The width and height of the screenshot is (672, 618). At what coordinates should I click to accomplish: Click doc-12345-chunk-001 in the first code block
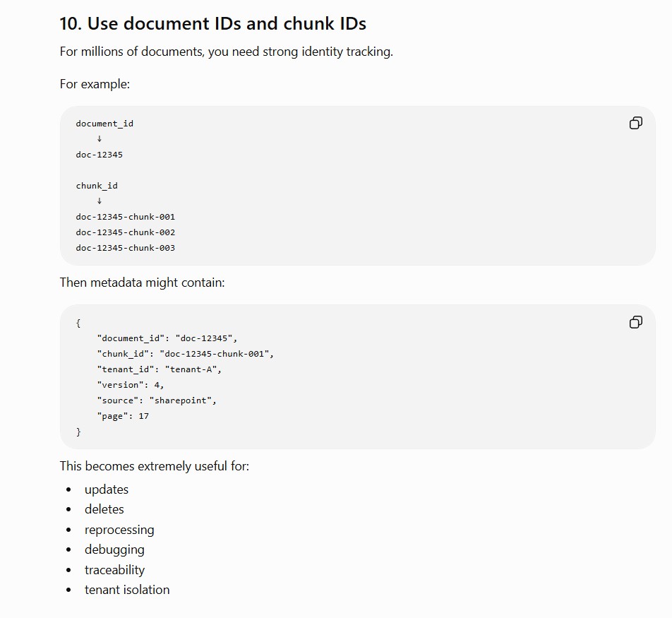tap(126, 217)
